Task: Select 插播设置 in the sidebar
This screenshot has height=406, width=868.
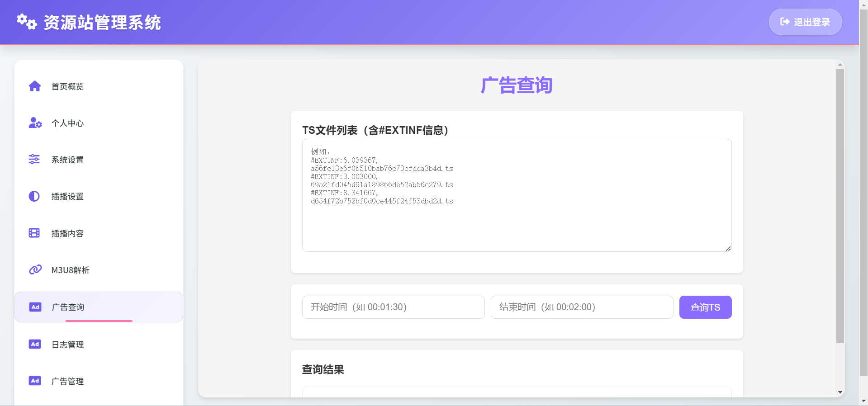Action: (x=99, y=196)
